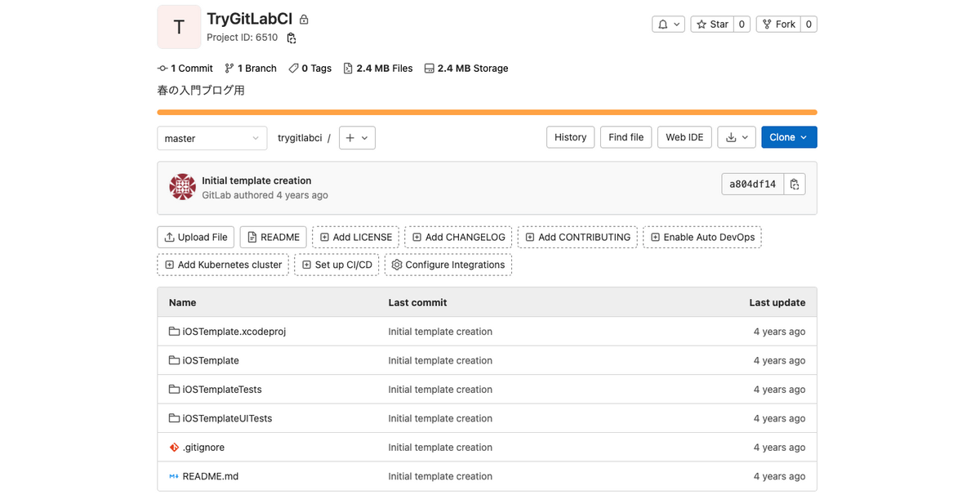
Task: Click Add CONTRIBUTING
Action: click(x=577, y=237)
